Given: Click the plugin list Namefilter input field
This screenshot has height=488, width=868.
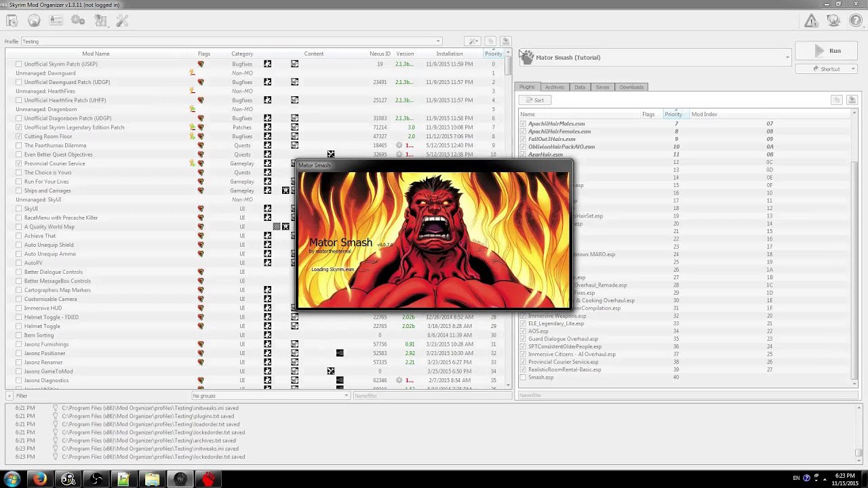Looking at the screenshot, I should [x=687, y=395].
